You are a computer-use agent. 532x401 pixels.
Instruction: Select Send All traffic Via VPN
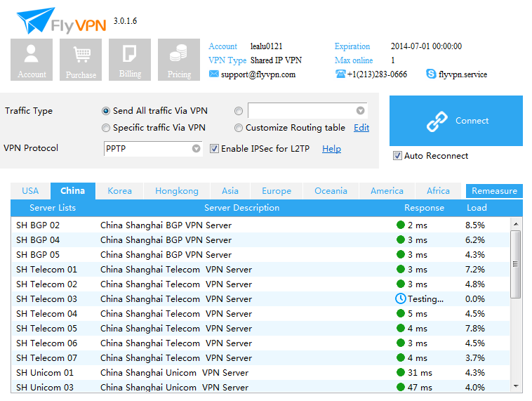pyautogui.click(x=106, y=111)
